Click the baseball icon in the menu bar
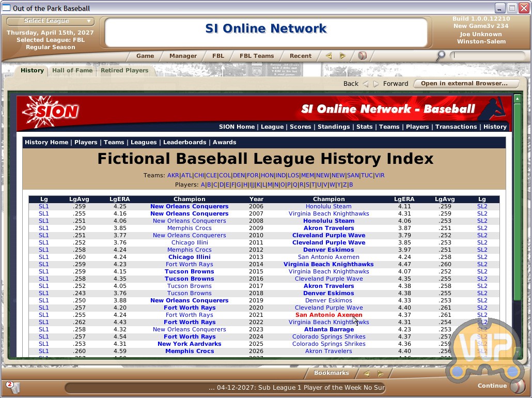Image resolution: width=532 pixels, height=398 pixels. tap(362, 56)
